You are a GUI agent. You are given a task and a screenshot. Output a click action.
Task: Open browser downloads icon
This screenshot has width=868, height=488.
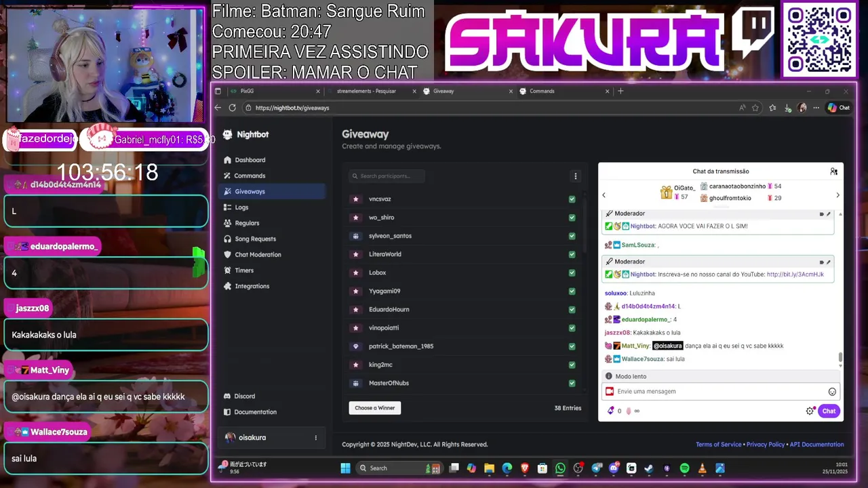coord(787,108)
